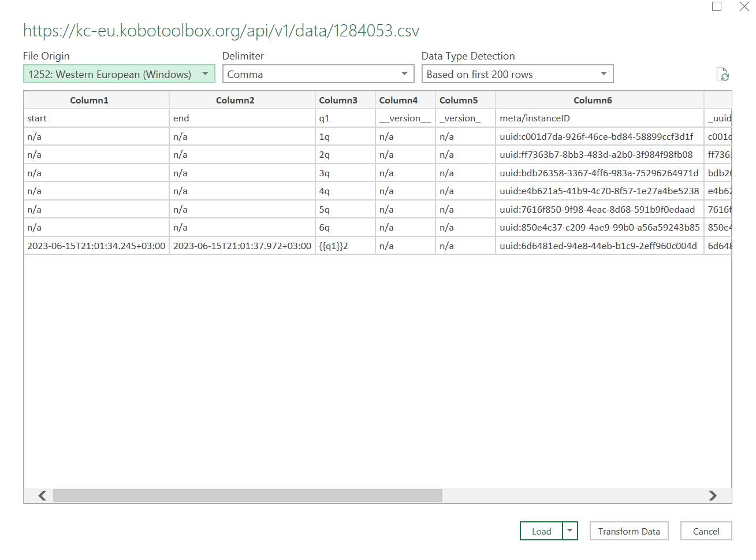Open the File Origin dropdown
The image size is (756, 560).
click(x=205, y=74)
